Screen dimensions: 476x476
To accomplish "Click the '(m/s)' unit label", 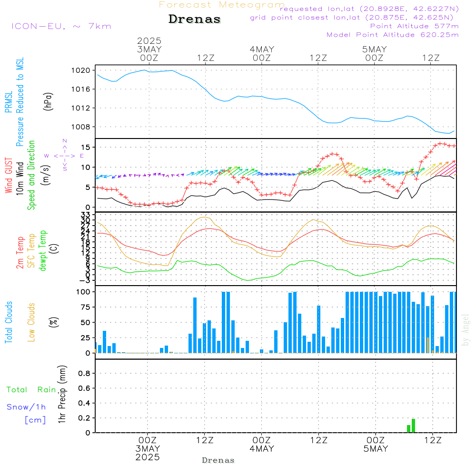I will pyautogui.click(x=45, y=176).
